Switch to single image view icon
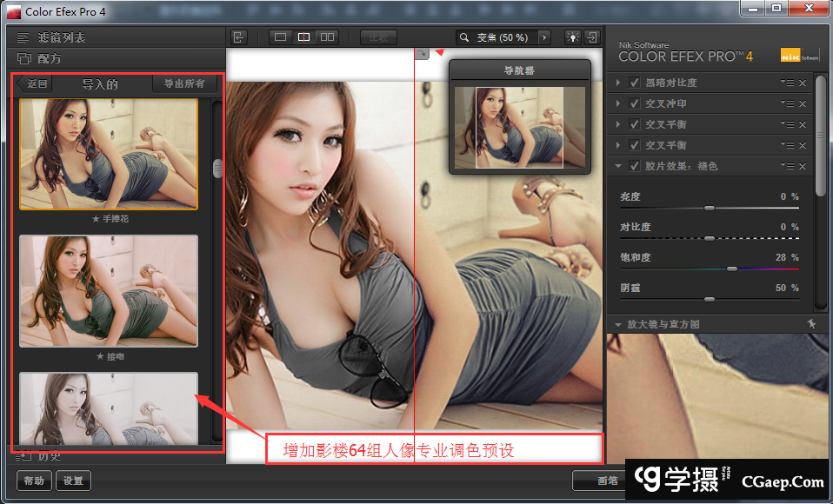 click(x=281, y=37)
